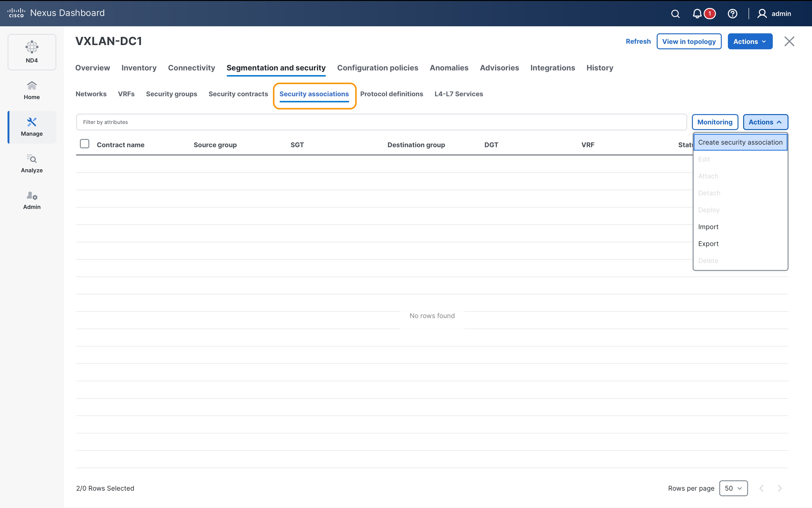The height and width of the screenshot is (508, 812).
Task: Open the help question mark icon
Action: [x=732, y=14]
